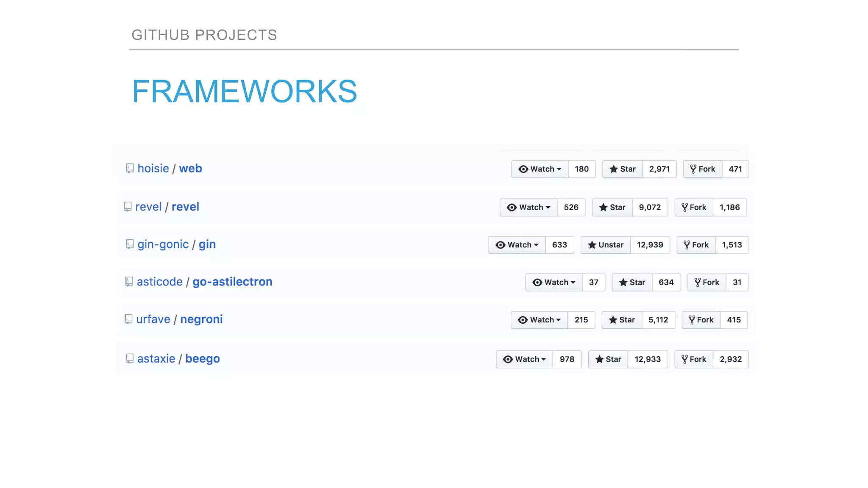Screen dimensions: 868x488
Task: Fork the urfave / negroni repository
Action: [x=701, y=320]
